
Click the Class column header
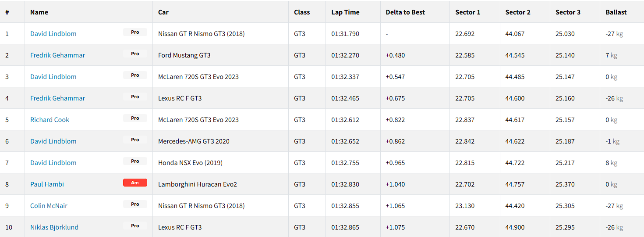click(302, 12)
